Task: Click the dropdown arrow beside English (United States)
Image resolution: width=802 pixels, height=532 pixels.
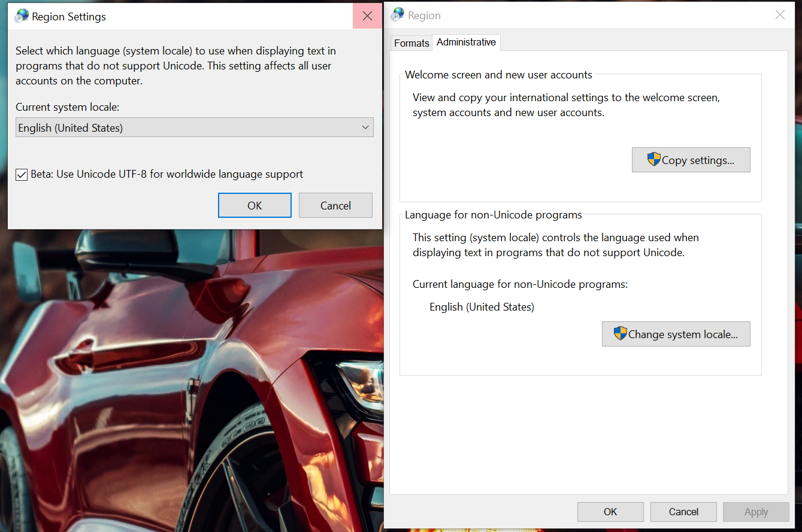Action: 365,127
